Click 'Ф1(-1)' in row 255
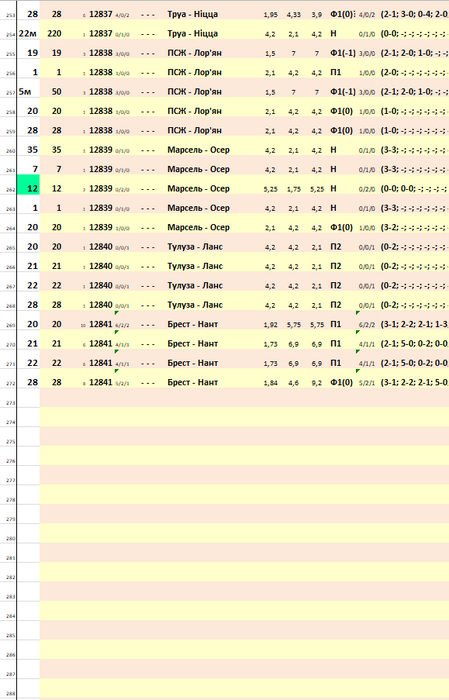This screenshot has height=700, width=449. click(x=343, y=53)
